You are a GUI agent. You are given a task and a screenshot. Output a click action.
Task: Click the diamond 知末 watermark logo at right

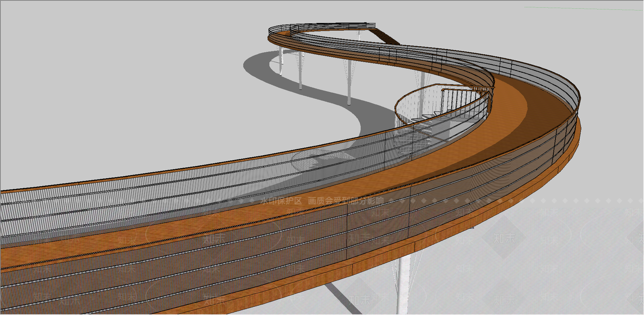click(504, 237)
